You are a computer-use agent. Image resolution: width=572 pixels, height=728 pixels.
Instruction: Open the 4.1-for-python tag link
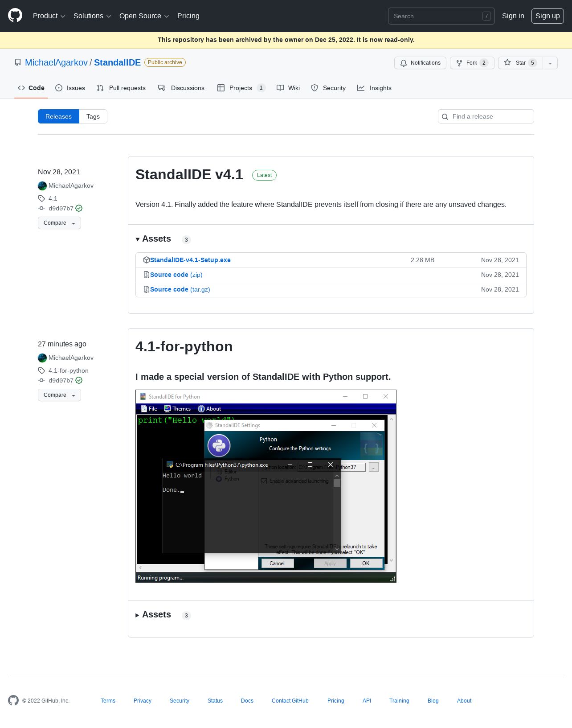pyautogui.click(x=68, y=370)
